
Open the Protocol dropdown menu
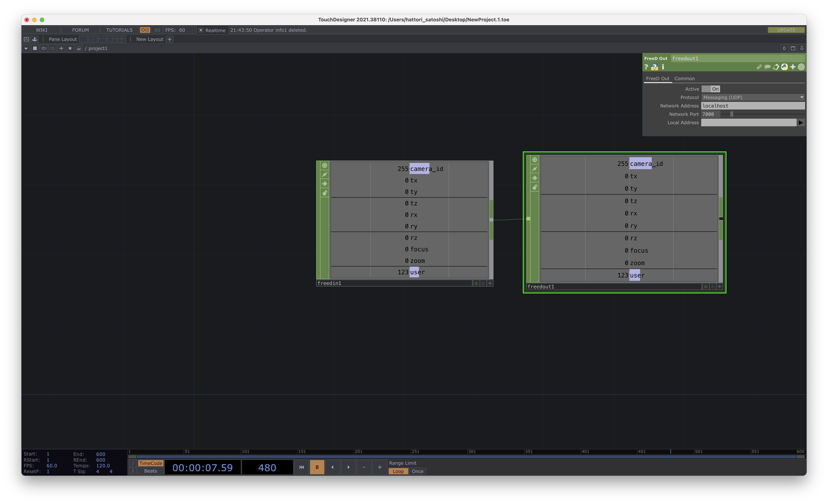[753, 97]
